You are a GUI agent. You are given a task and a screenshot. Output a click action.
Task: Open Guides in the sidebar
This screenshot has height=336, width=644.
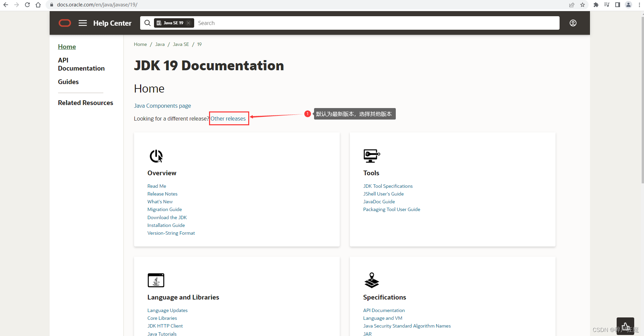68,82
